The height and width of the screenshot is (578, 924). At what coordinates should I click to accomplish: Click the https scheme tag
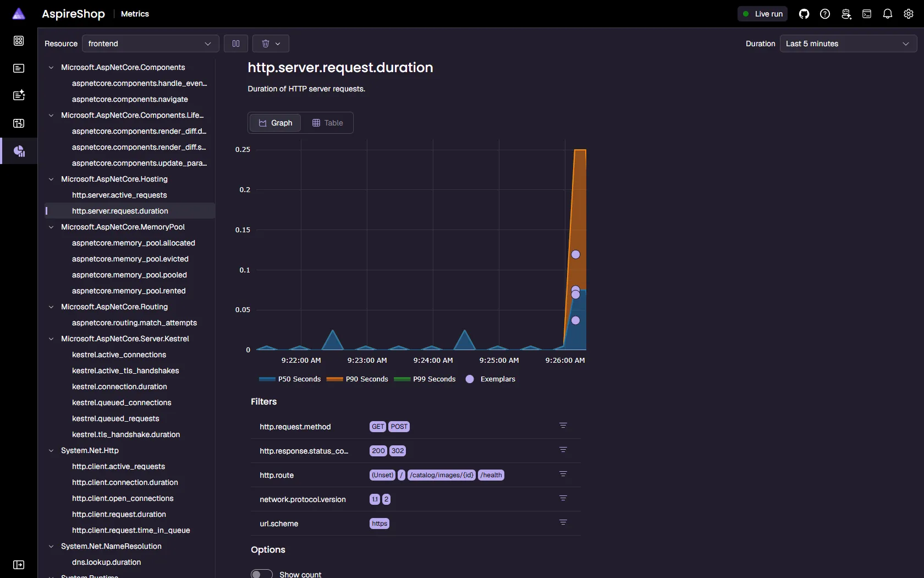click(380, 524)
